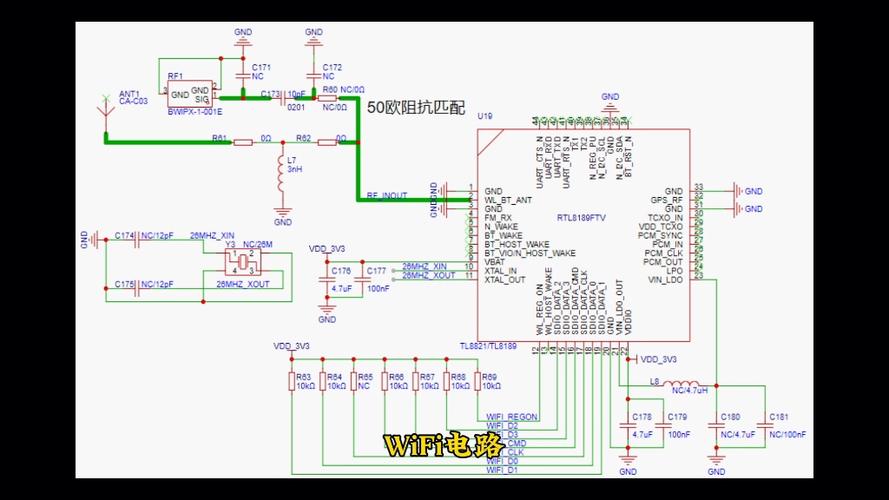Click pin 1 GND label on U19
Screen dimensions: 889x500
(493, 192)
